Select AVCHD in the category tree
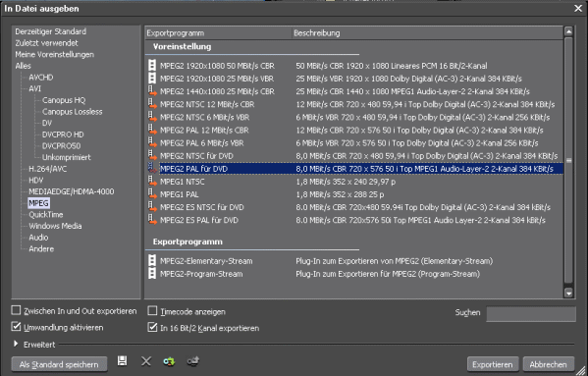This screenshot has width=588, height=376. 41,78
